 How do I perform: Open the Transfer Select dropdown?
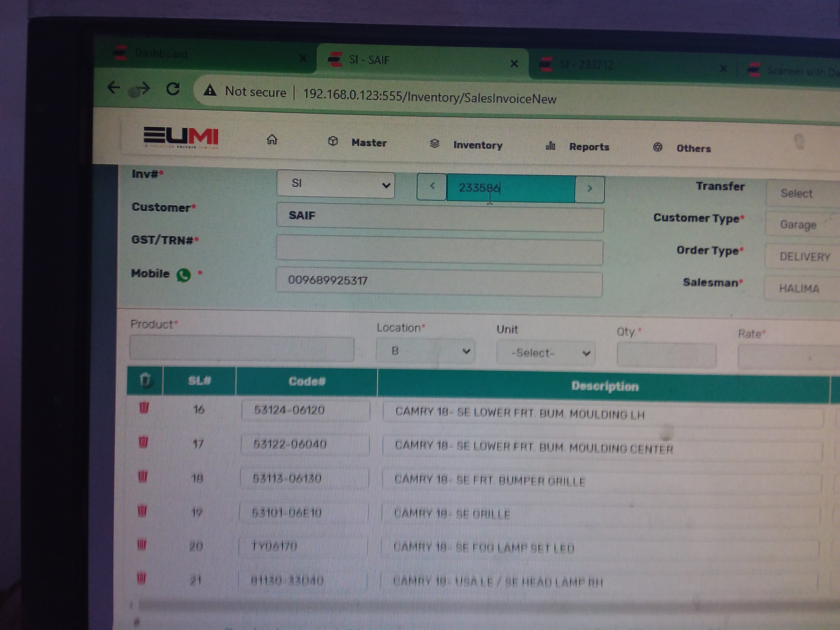click(x=803, y=194)
